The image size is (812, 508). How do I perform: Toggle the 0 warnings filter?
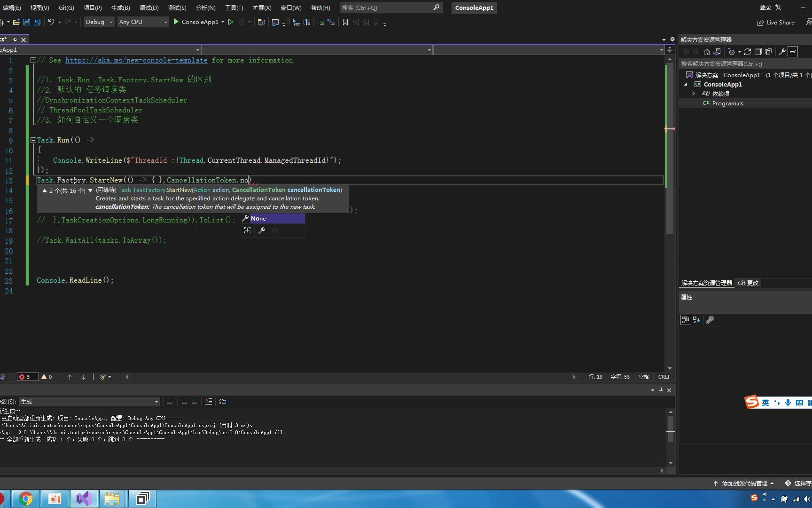(46, 377)
